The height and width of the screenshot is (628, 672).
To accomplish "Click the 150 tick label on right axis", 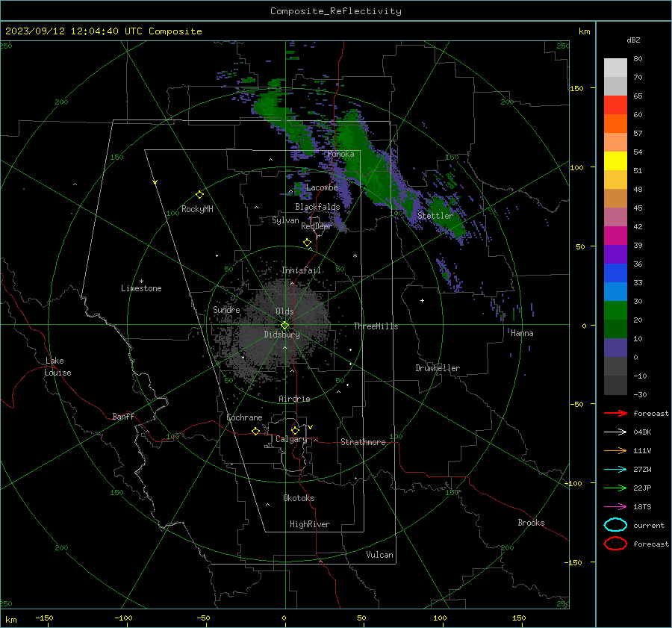I will (576, 88).
